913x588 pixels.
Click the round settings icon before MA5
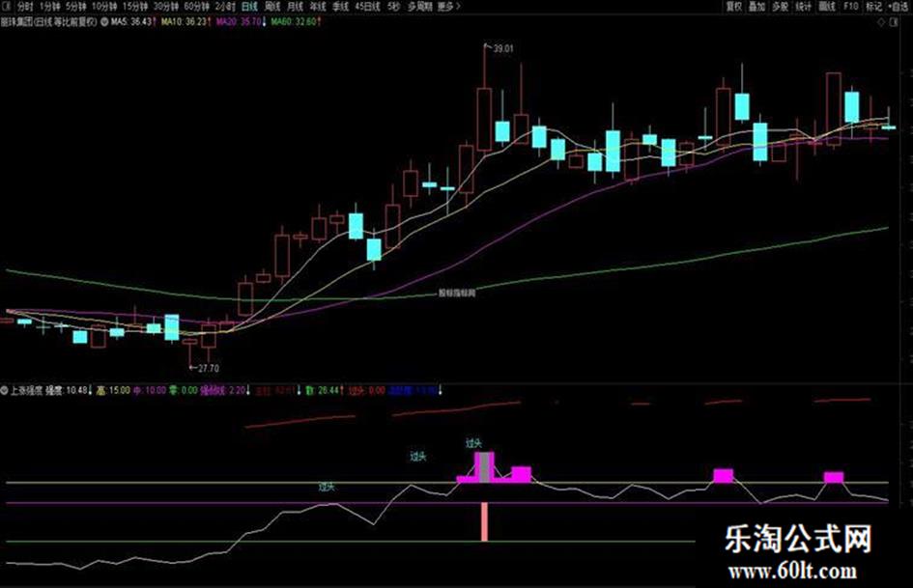point(104,22)
